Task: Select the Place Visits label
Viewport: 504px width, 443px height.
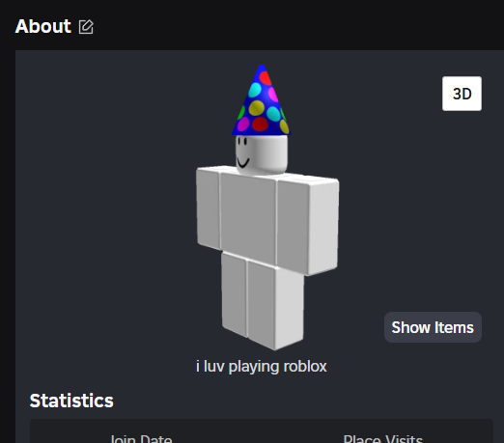Action: pyautogui.click(x=383, y=439)
